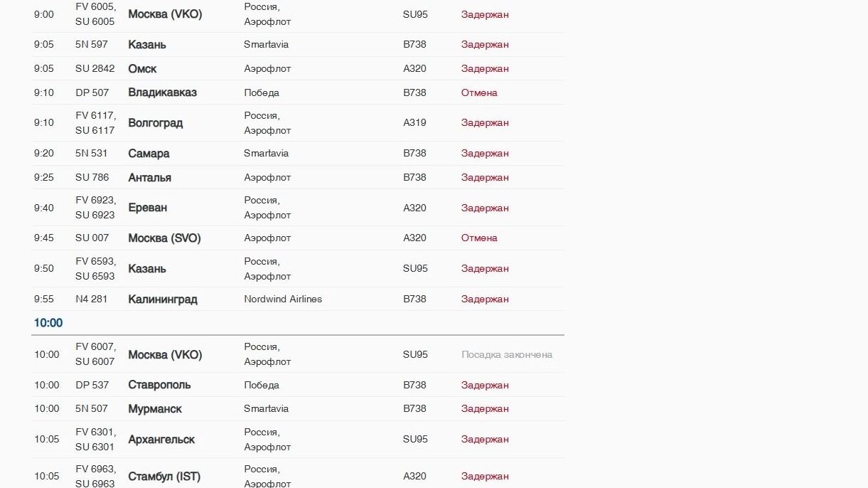Click the Отмена status for flight DP 507
The height and width of the screenshot is (488, 868).
point(479,92)
